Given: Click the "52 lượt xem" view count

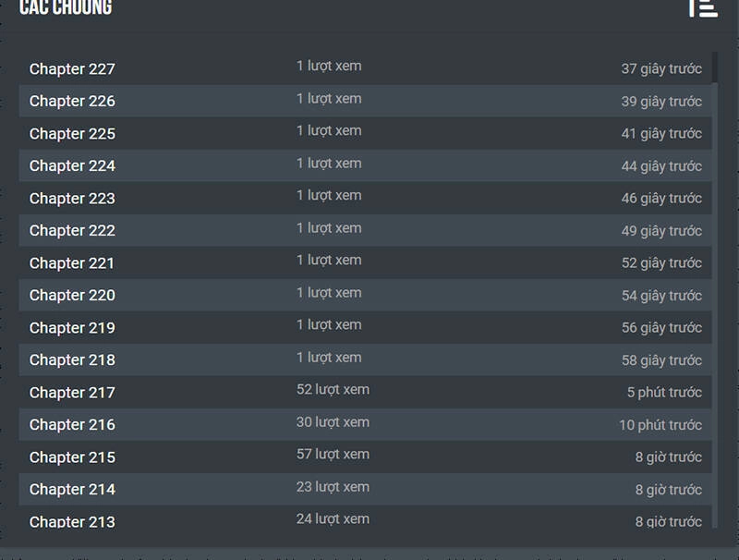Looking at the screenshot, I should (333, 390).
